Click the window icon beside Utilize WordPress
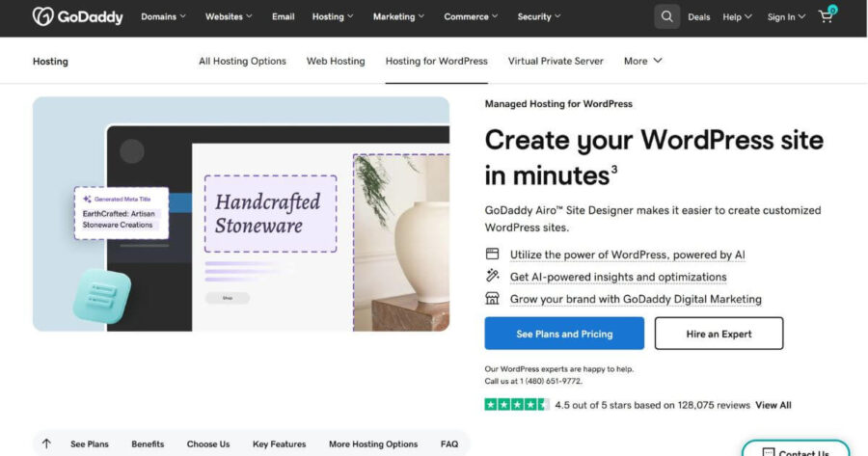868x456 pixels. point(492,254)
